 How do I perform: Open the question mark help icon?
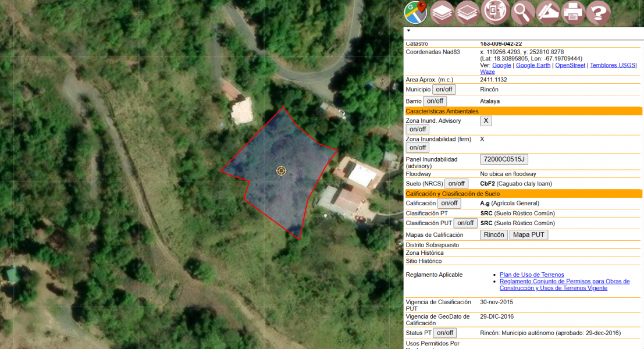[598, 12]
